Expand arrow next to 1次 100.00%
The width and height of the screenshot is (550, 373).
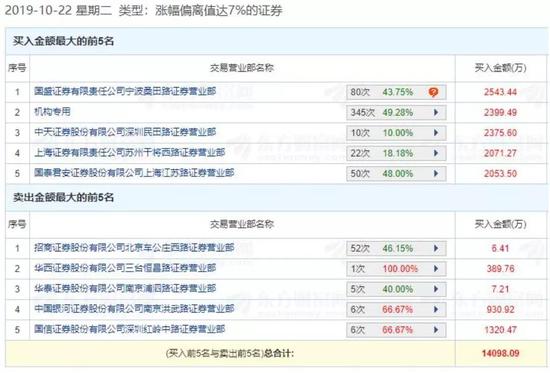click(436, 269)
